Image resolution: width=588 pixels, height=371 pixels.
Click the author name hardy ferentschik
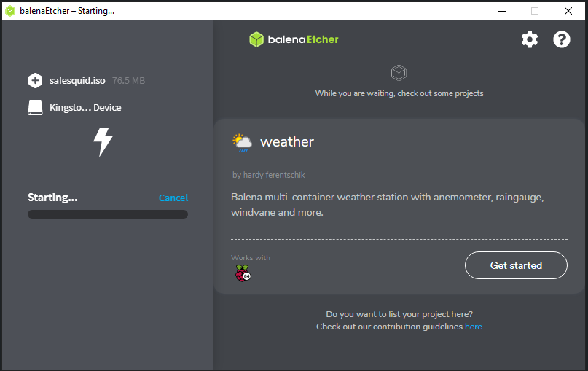[x=274, y=175]
